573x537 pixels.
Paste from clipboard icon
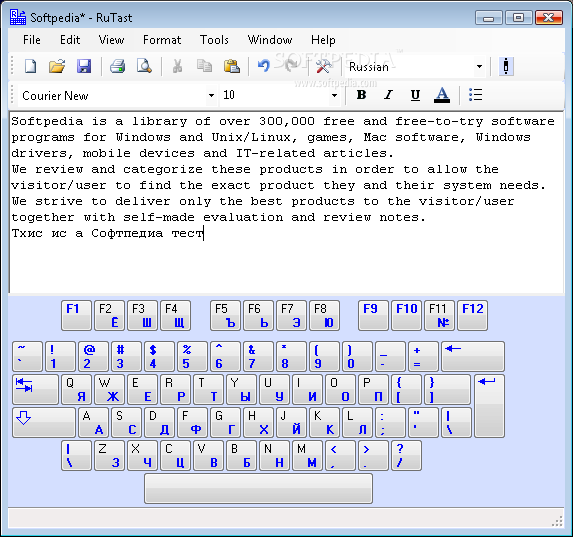(x=232, y=67)
